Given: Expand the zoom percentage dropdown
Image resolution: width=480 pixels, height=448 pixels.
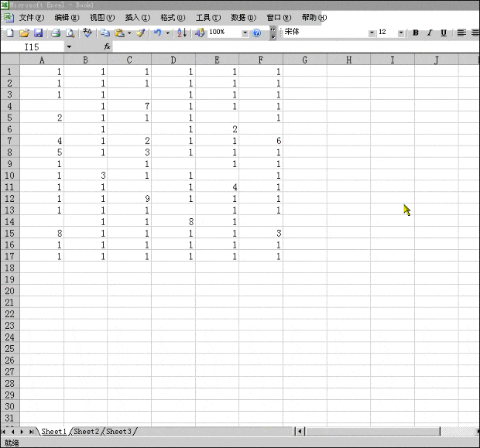Looking at the screenshot, I should tap(245, 33).
